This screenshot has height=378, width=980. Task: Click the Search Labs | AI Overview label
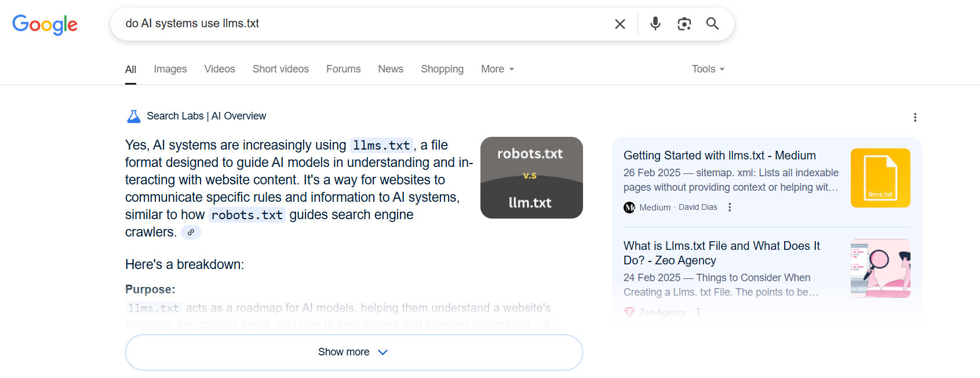(x=206, y=116)
